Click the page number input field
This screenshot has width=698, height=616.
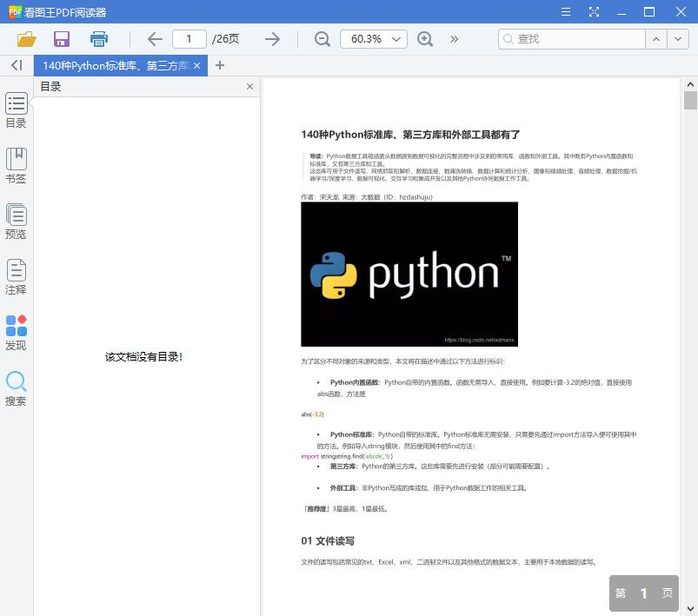(189, 39)
